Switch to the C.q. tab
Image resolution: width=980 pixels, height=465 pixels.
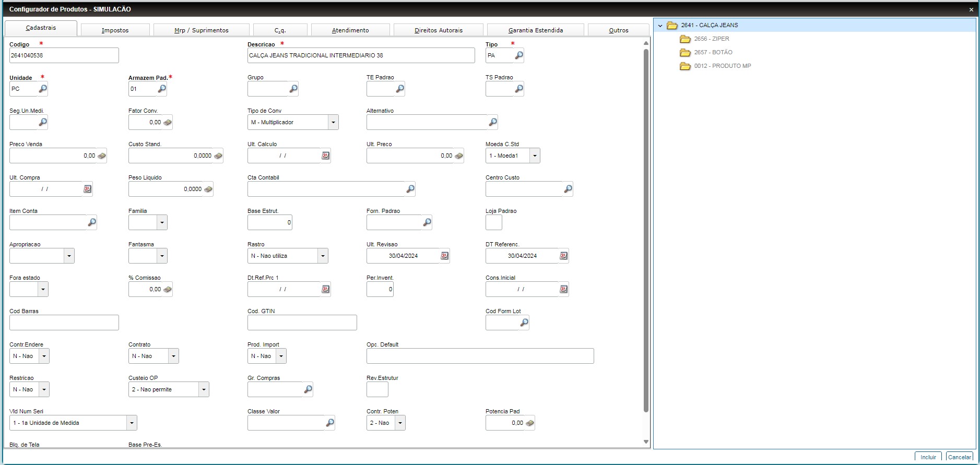coord(280,30)
